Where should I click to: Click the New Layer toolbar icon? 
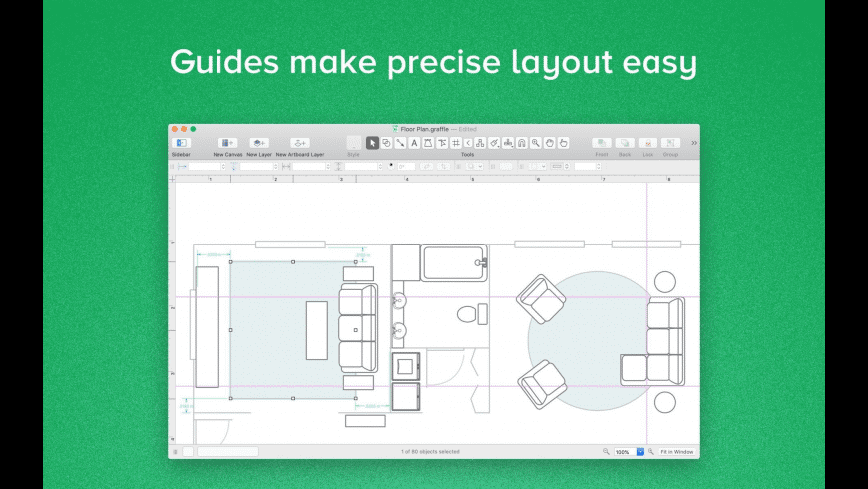[x=259, y=143]
